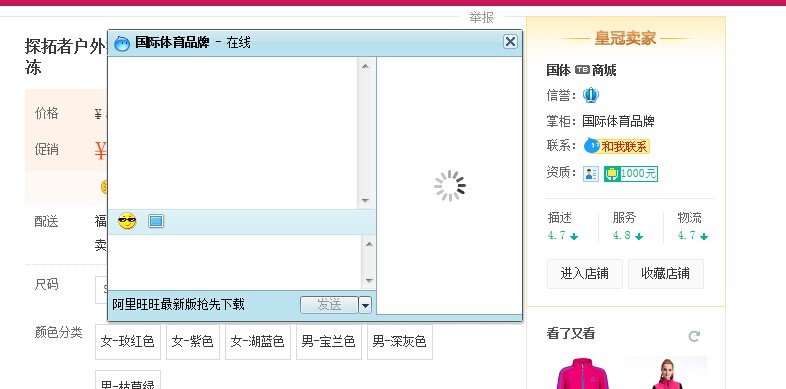Click the 举报 report link
The width and height of the screenshot is (786, 389).
pos(481,18)
